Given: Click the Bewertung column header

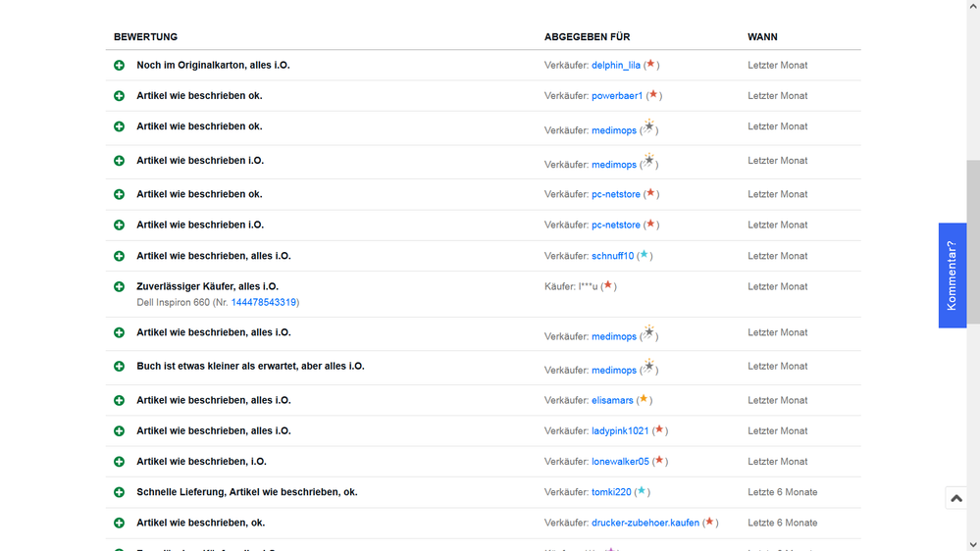Looking at the screenshot, I should pyautogui.click(x=145, y=37).
